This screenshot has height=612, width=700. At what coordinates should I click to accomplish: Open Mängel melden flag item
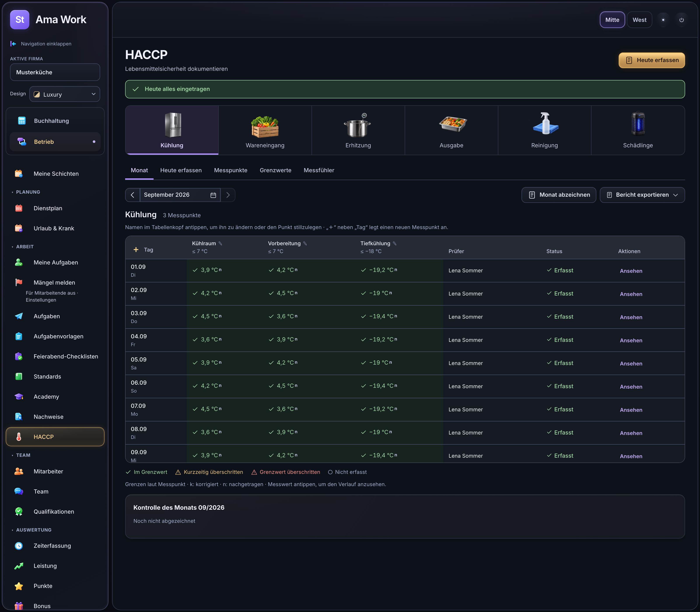[55, 282]
